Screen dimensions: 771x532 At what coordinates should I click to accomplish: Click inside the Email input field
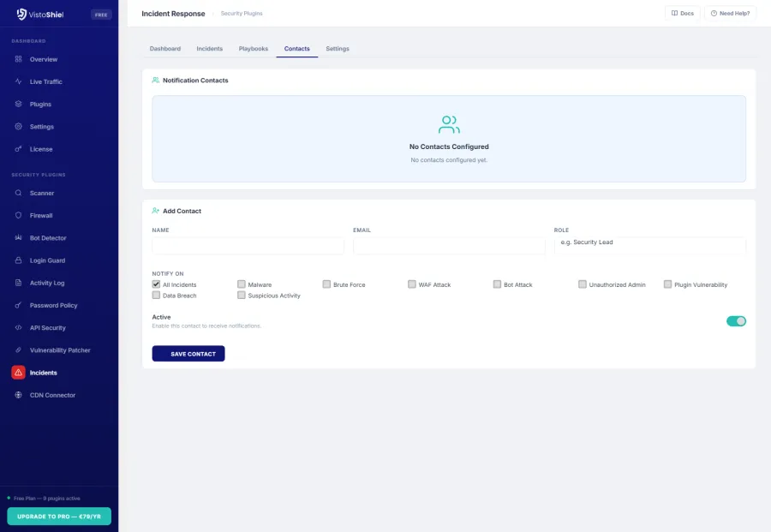coord(449,246)
